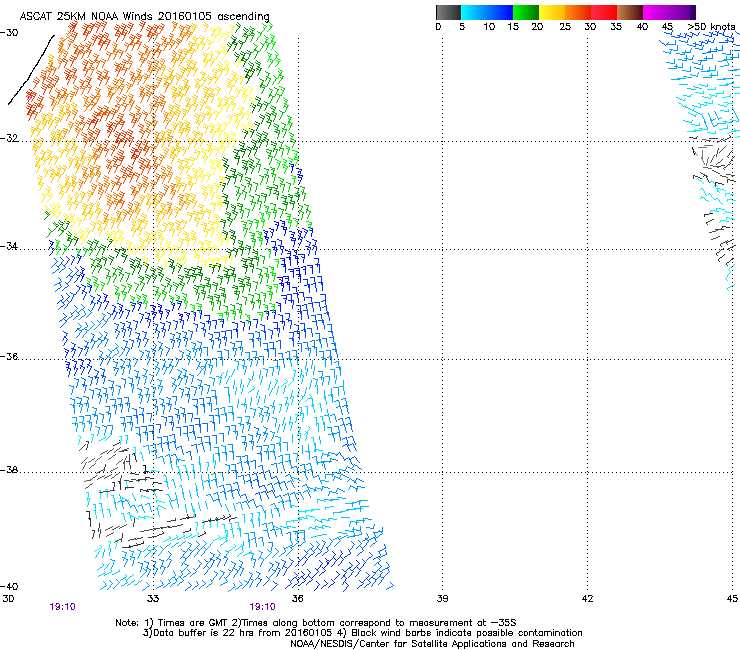
Task: Click the right purple 19:10 time label
Action: pyautogui.click(x=262, y=607)
